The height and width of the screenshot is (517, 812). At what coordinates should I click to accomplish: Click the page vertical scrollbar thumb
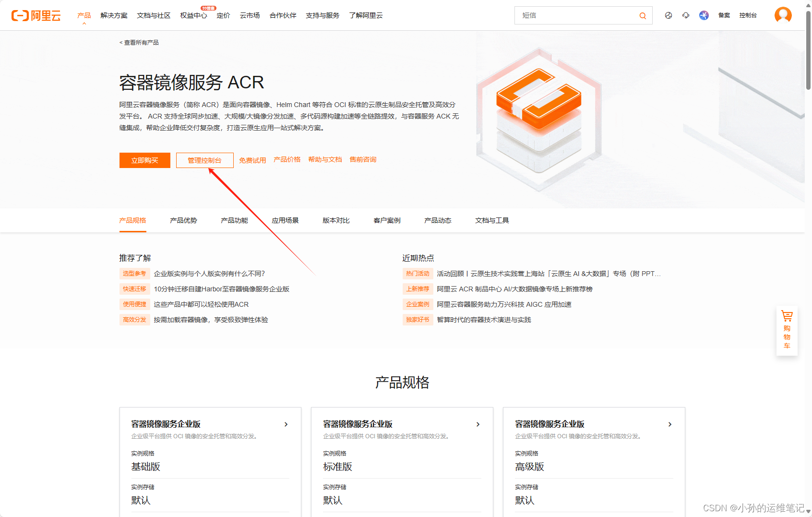(x=808, y=50)
